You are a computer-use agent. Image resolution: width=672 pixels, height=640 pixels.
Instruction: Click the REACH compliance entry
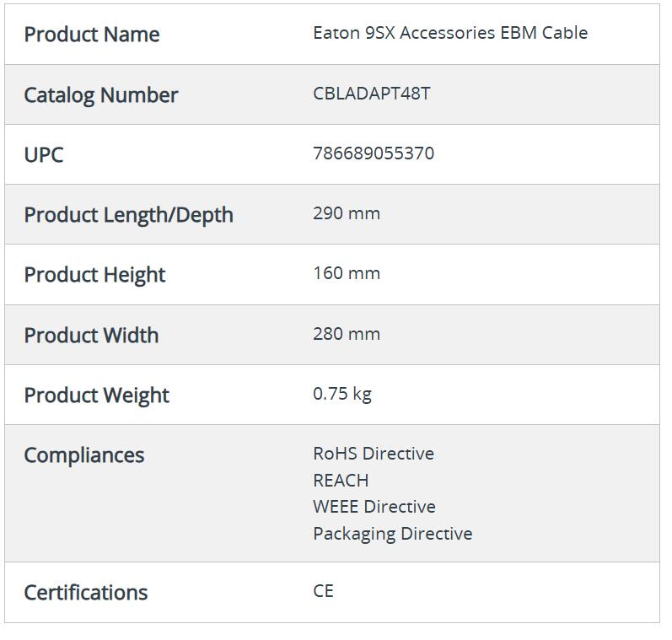341,481
